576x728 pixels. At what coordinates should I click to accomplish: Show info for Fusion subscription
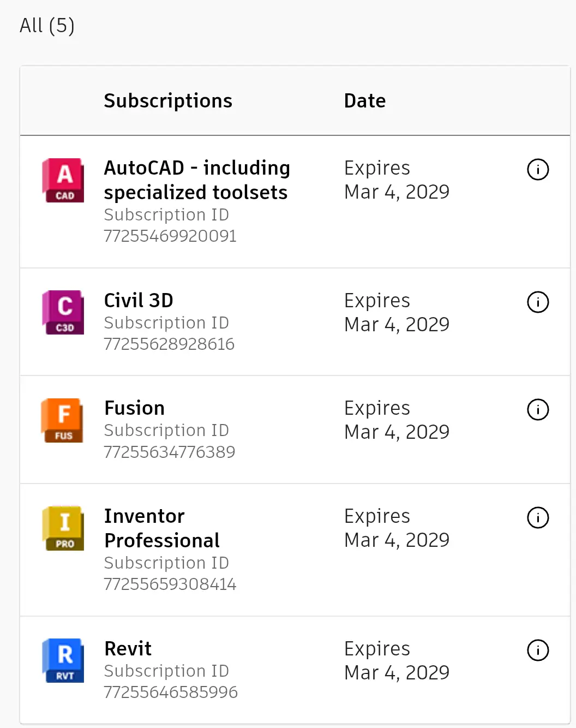tap(538, 409)
